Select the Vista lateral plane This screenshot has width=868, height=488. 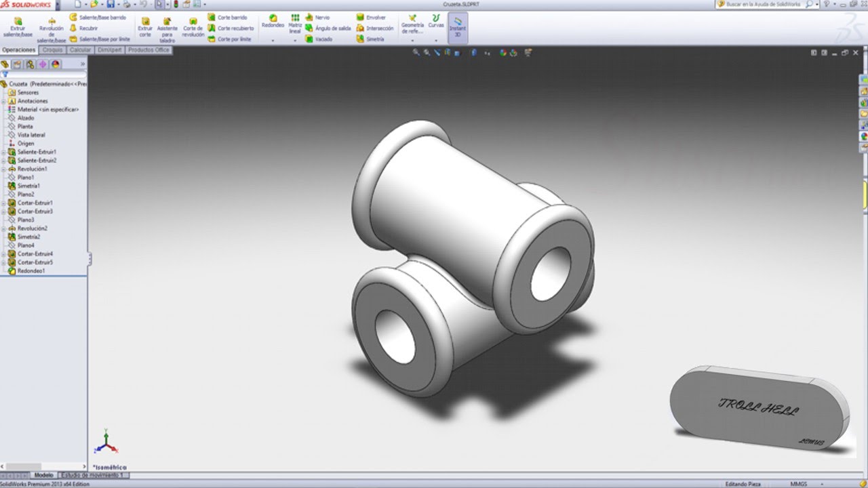pos(26,135)
